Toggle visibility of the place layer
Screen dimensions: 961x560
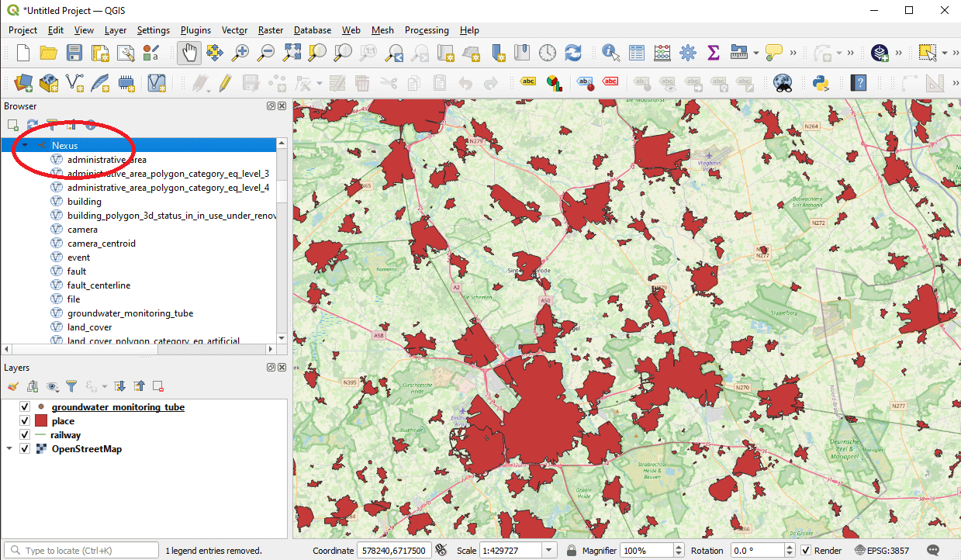click(x=25, y=421)
